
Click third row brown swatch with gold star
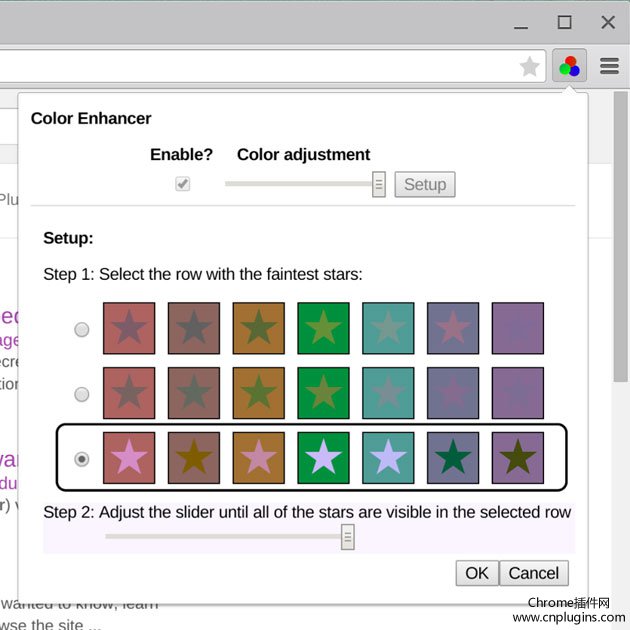point(194,458)
